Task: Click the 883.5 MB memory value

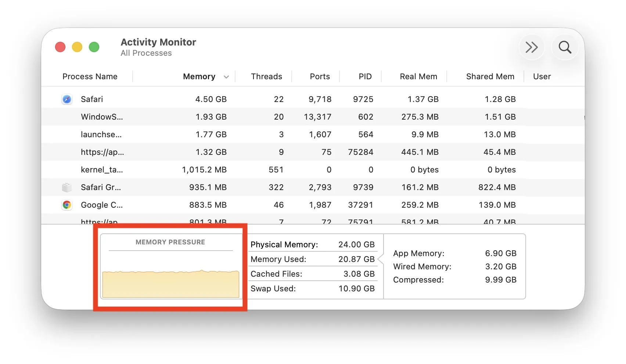Action: click(208, 205)
